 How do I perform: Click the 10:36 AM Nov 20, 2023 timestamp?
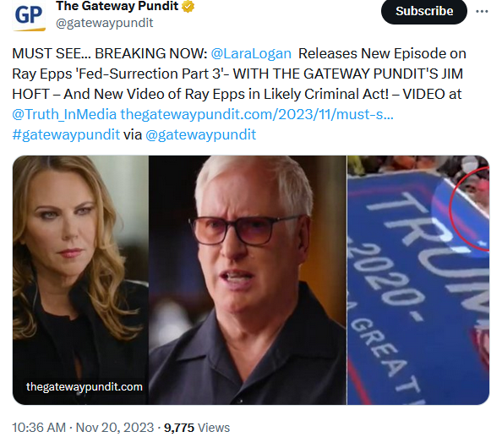click(83, 428)
